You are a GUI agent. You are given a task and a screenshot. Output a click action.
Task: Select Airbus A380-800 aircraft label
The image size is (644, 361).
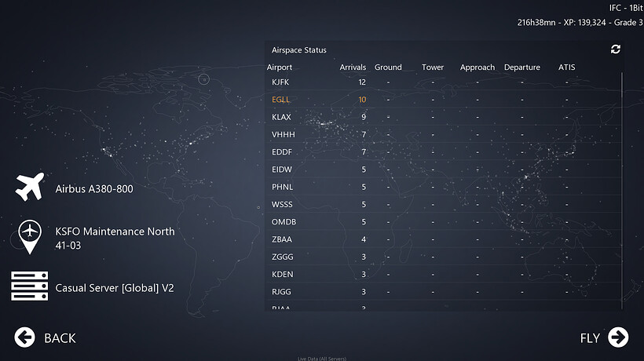94,188
